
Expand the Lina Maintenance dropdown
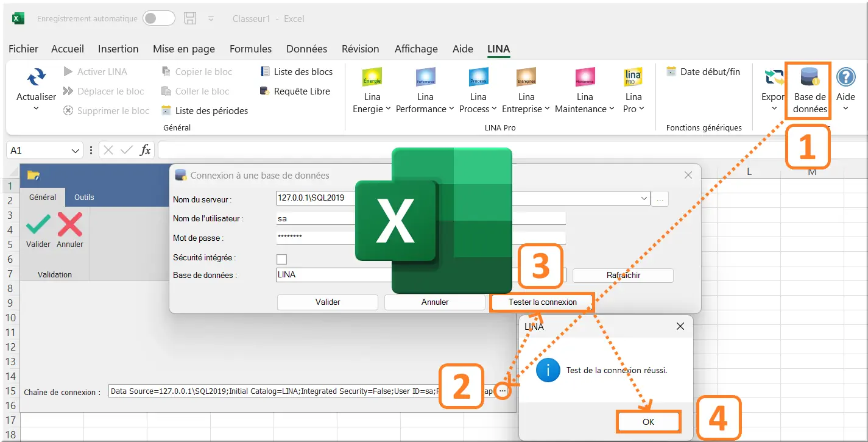pyautogui.click(x=612, y=109)
